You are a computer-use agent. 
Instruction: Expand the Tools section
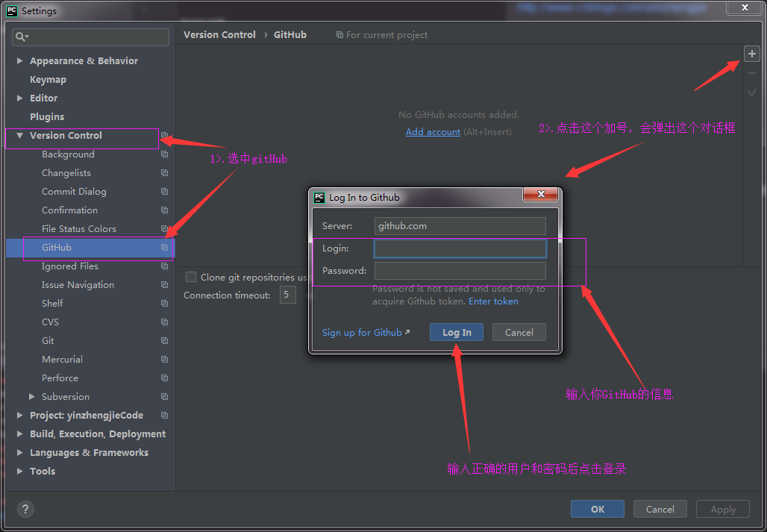20,471
